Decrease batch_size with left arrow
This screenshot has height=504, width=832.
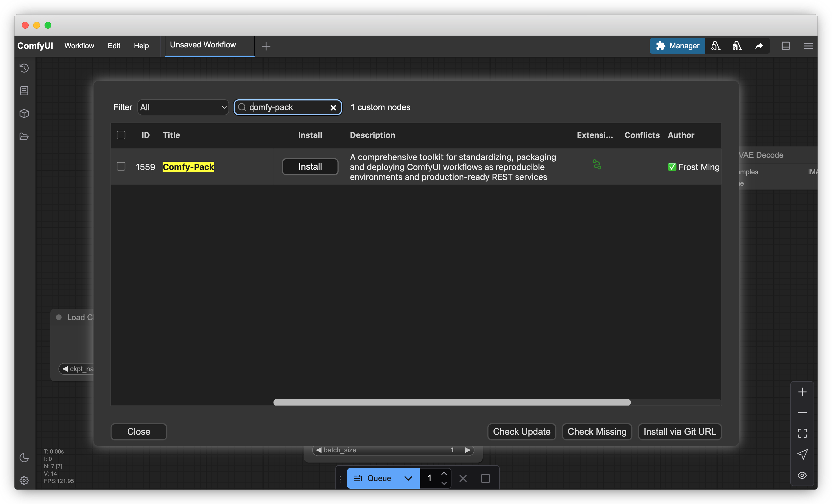(x=318, y=450)
